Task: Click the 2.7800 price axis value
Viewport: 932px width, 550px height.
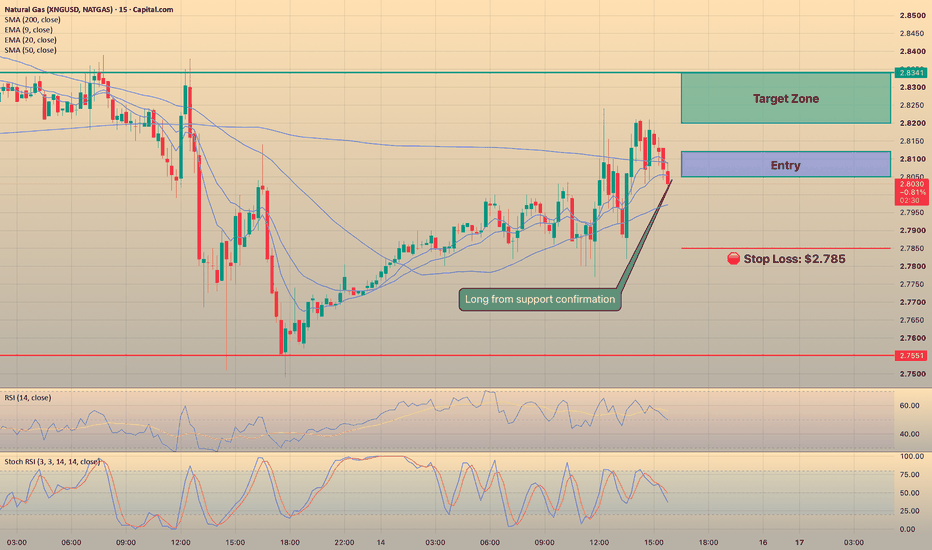Action: click(912, 266)
